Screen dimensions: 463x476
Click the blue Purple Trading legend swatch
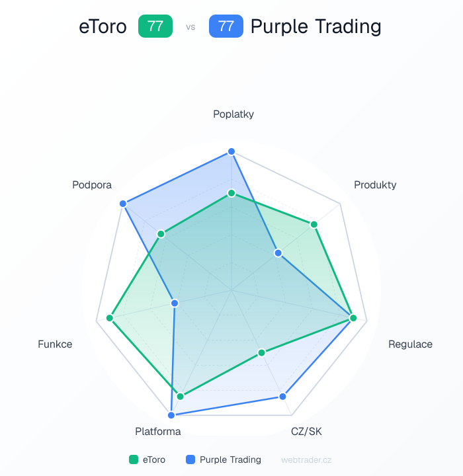coord(190,459)
